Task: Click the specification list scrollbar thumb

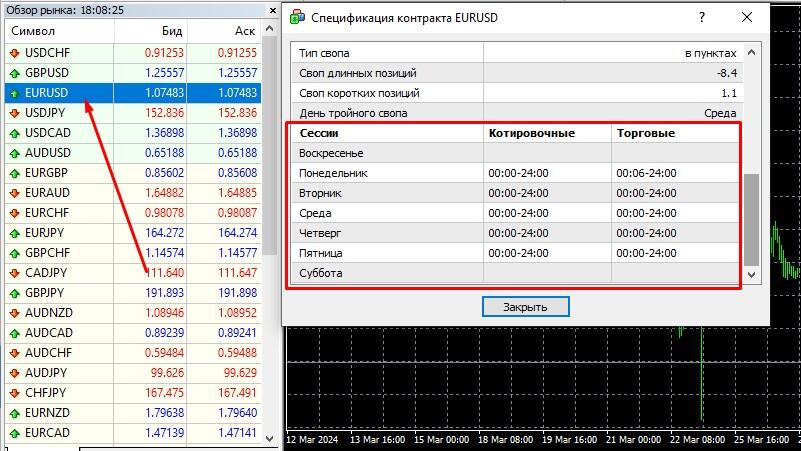Action: 751,220
